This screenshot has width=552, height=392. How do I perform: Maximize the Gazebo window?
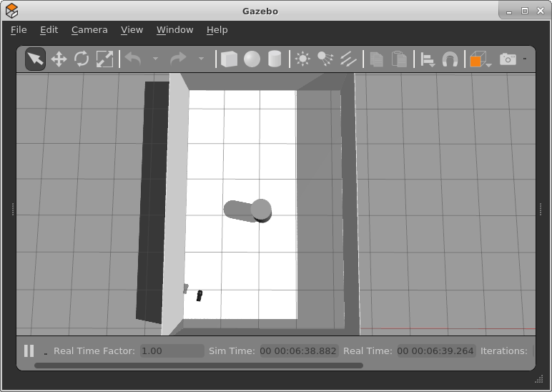[x=525, y=11]
